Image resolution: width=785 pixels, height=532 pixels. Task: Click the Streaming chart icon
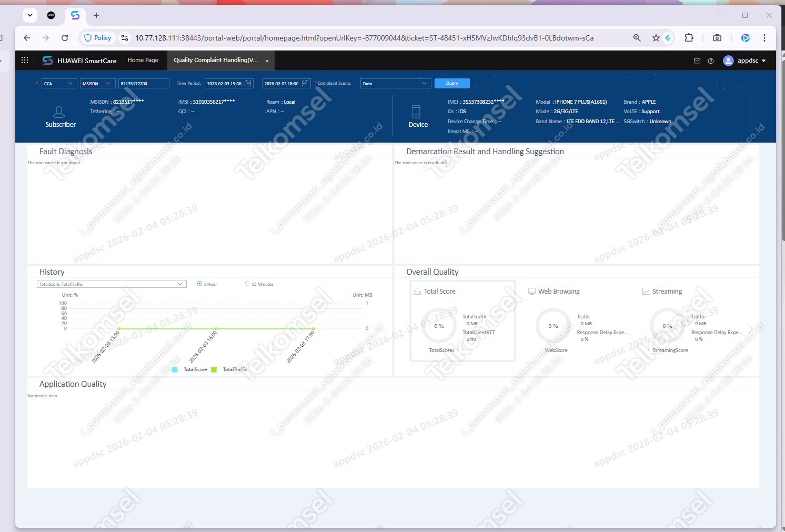coord(646,292)
